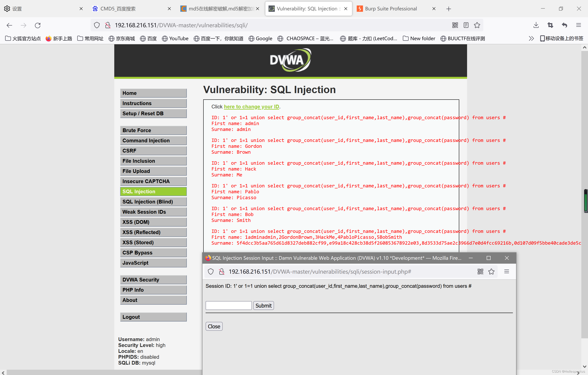Open the Instructions menu item
Image resolution: width=588 pixels, height=375 pixels.
click(x=153, y=103)
